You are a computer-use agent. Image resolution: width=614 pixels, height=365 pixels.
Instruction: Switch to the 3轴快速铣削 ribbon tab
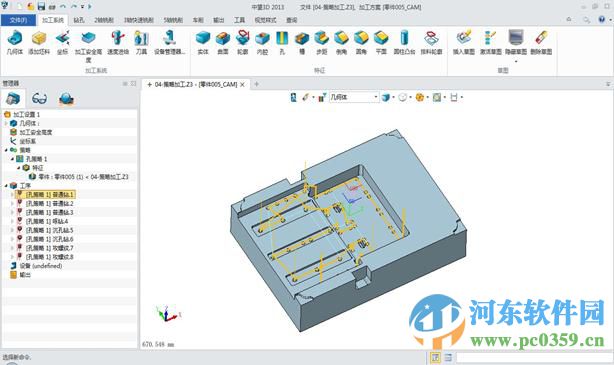point(139,20)
